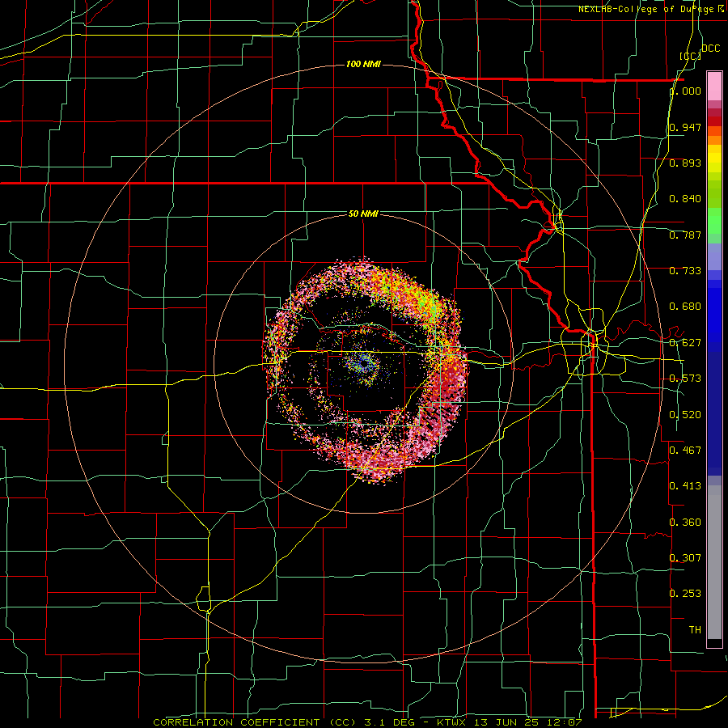Click the 0.893 scale value
The width and height of the screenshot is (728, 728).
point(685,163)
